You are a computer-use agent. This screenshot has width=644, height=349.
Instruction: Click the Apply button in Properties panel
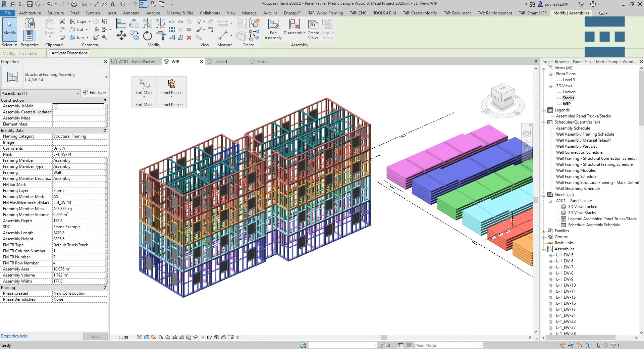pyautogui.click(x=95, y=336)
